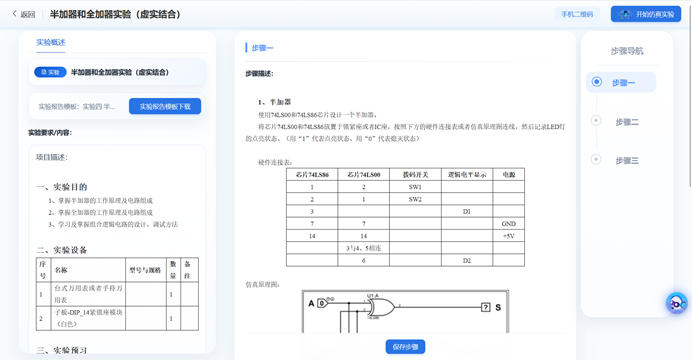
Task: Click the 型号与规格 column header
Action: pos(145,270)
